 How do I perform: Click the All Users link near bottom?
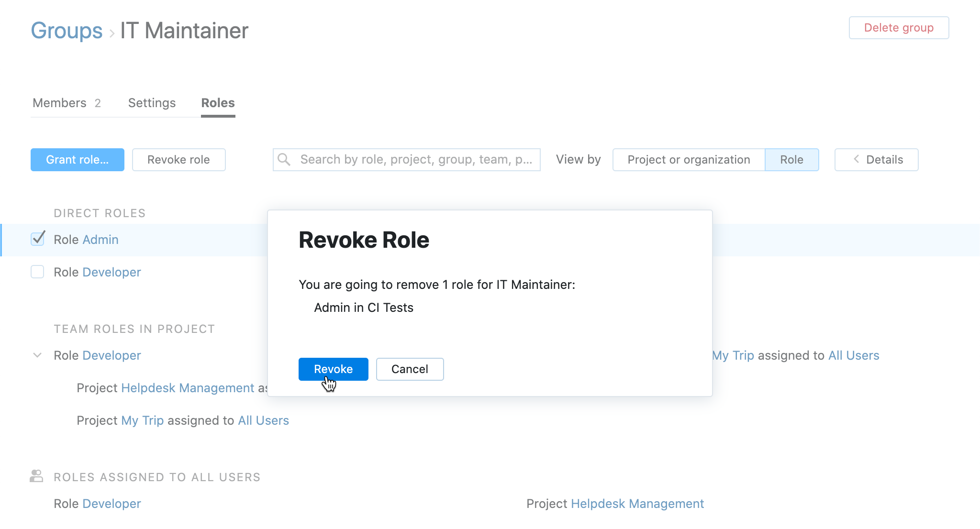coord(263,420)
